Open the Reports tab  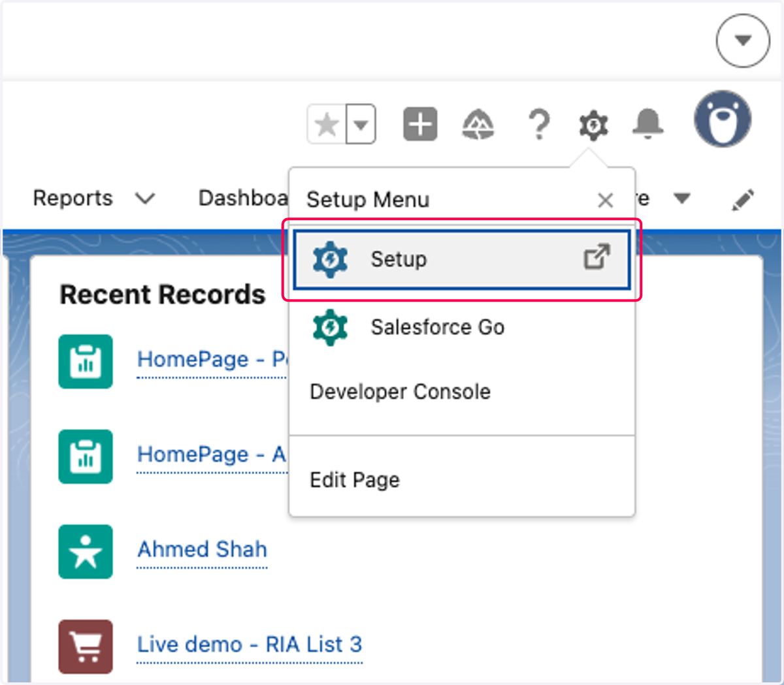pyautogui.click(x=73, y=198)
